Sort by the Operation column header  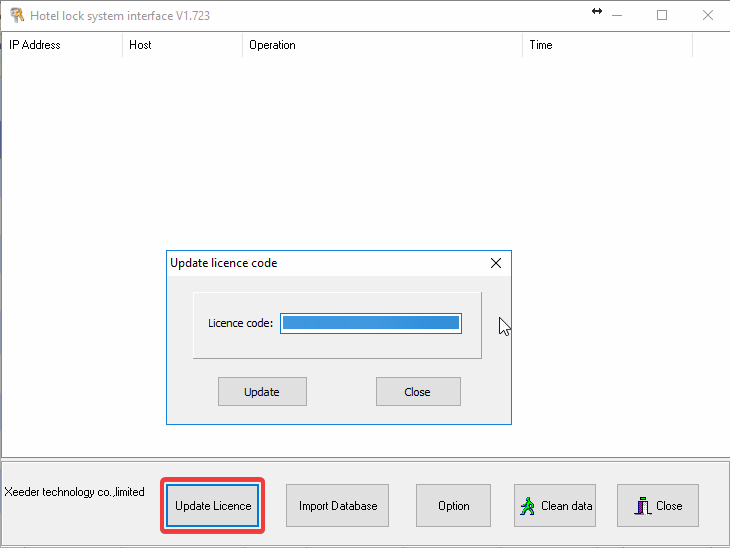[x=383, y=45]
